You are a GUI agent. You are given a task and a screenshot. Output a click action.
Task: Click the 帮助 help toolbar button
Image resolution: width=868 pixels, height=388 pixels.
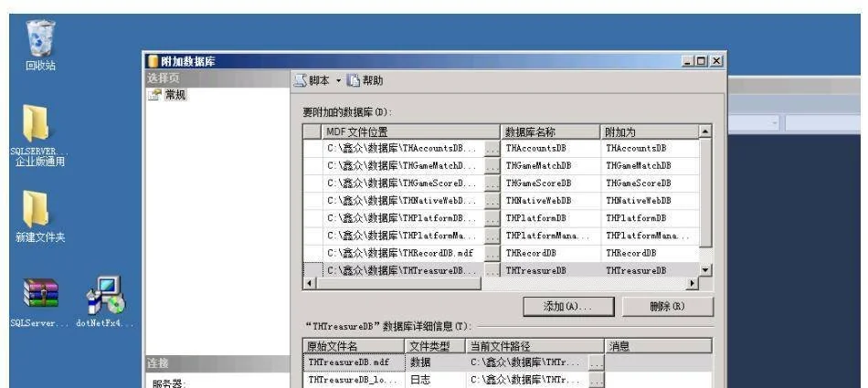(x=364, y=80)
